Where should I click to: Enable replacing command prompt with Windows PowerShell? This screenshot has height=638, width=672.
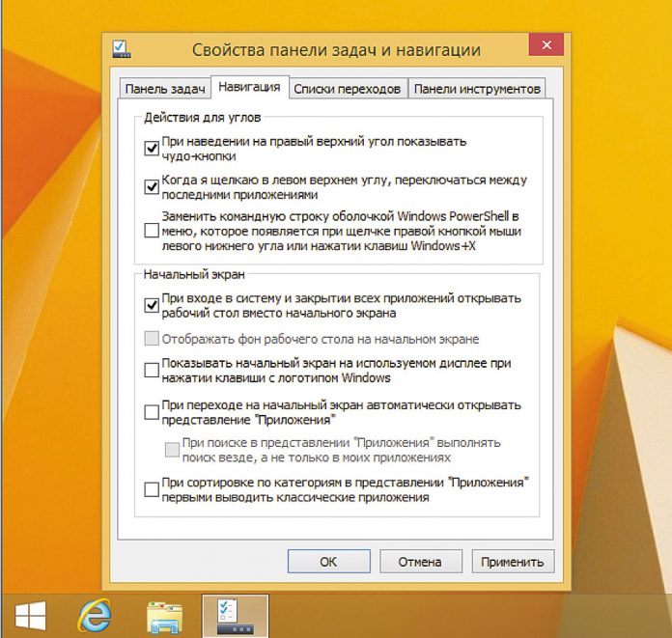151,231
